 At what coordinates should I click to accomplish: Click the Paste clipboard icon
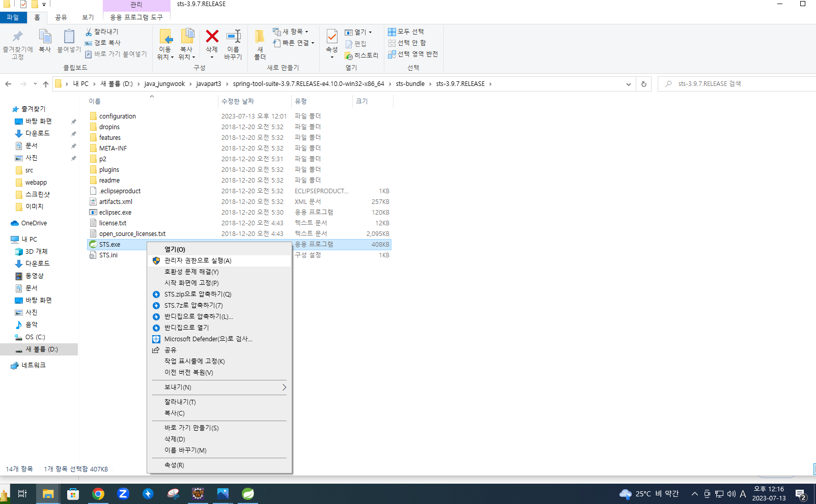69,37
